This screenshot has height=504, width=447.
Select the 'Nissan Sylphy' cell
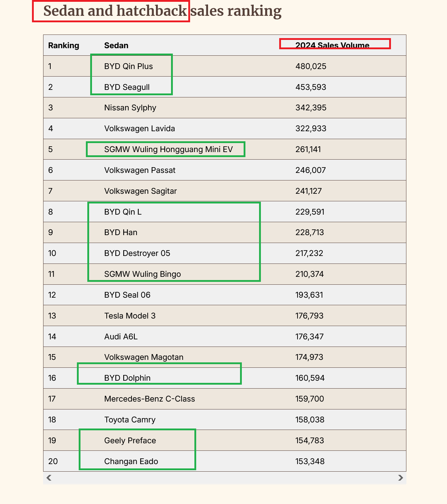[130, 108]
